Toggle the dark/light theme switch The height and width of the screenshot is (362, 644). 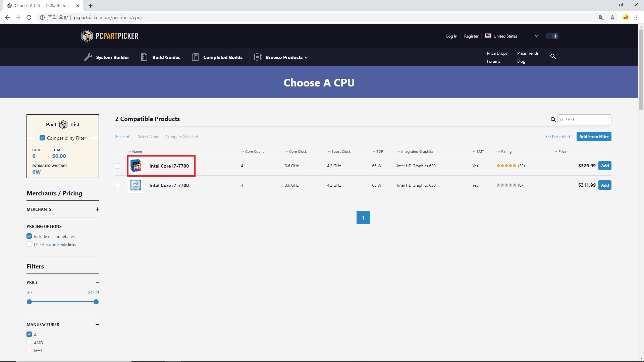552,36
